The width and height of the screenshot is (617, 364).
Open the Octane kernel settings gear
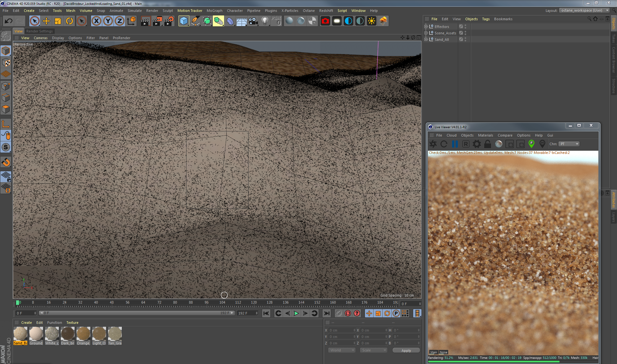coord(476,144)
